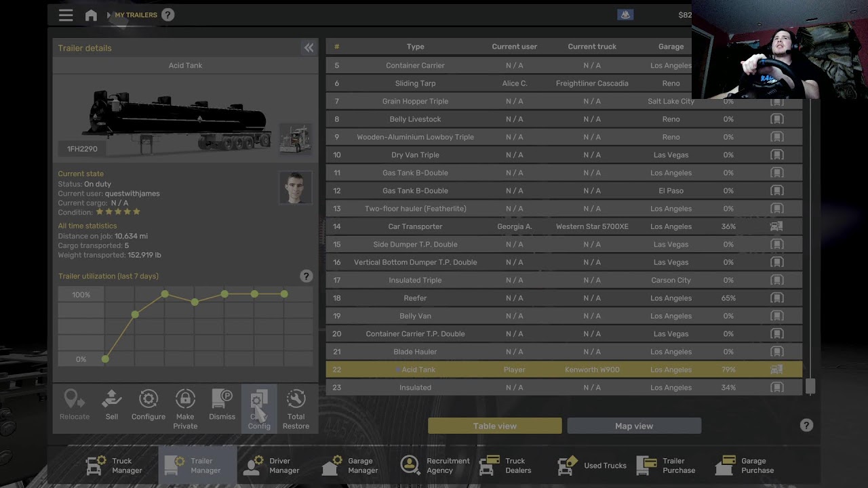Select the Reefer trailer row
This screenshot has width=868, height=488.
tap(564, 298)
